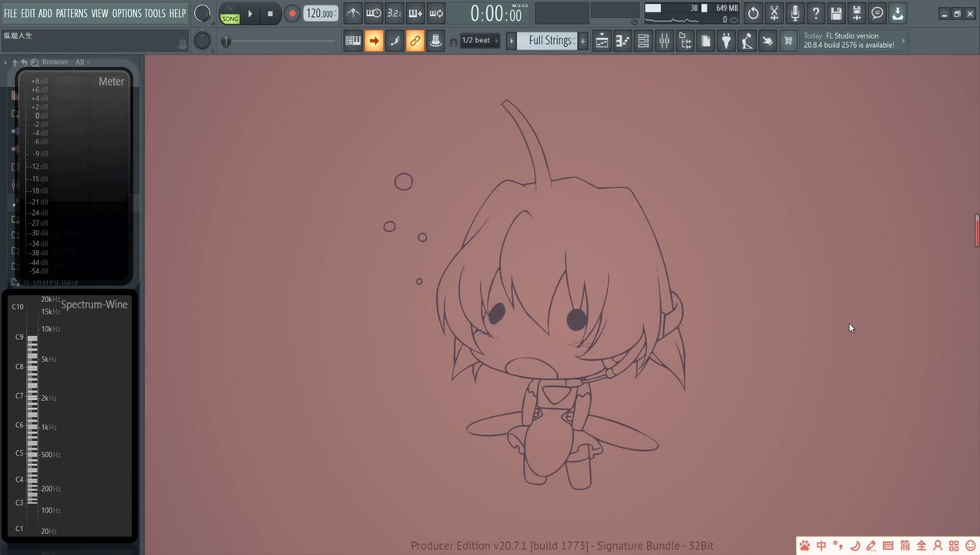Screen dimensions: 980x555
Task: Open the audio editor scissors icon
Action: 774,13
